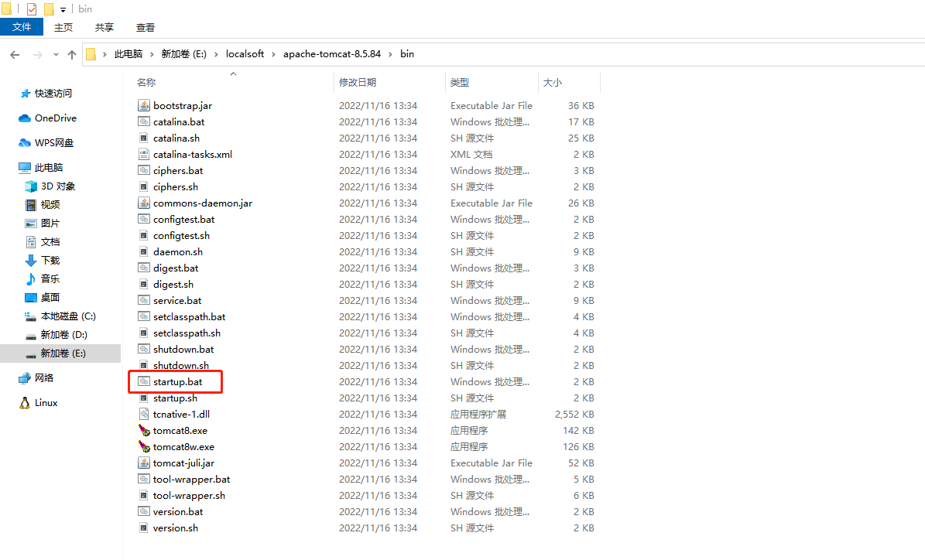Image resolution: width=925 pixels, height=560 pixels.
Task: Expand the chevron after apache-tomcat-8.5.84 in the address bar
Action: [x=391, y=54]
